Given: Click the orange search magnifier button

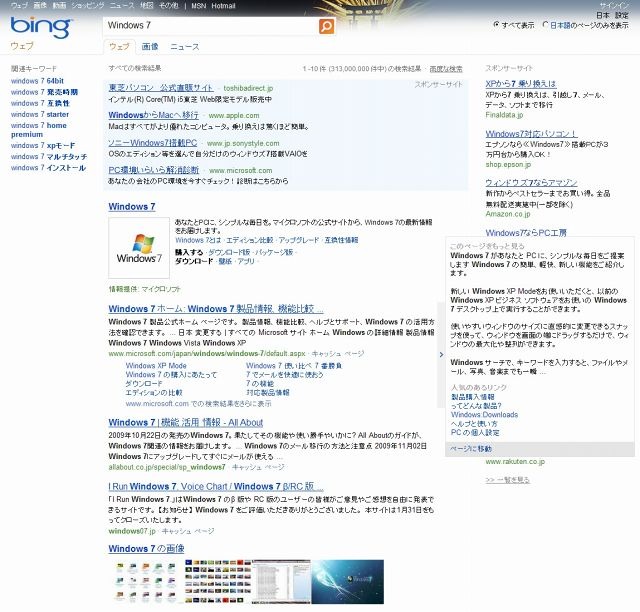Looking at the screenshot, I should [326, 26].
